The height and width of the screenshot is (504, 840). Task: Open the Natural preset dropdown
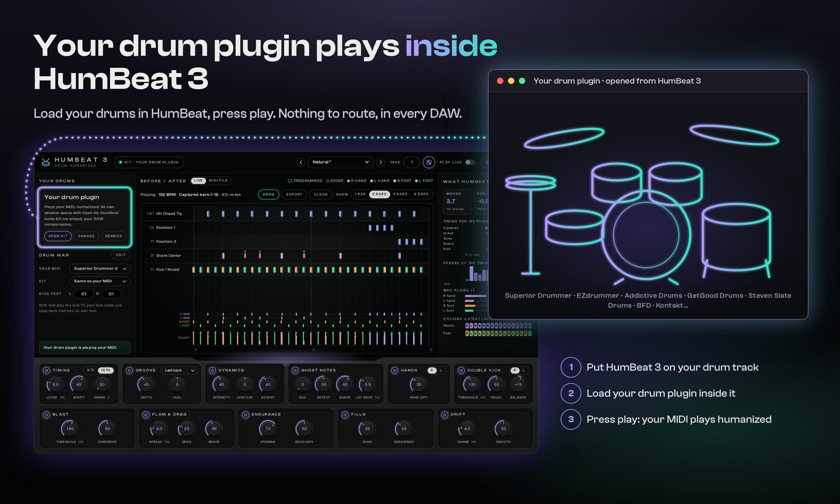click(x=341, y=162)
